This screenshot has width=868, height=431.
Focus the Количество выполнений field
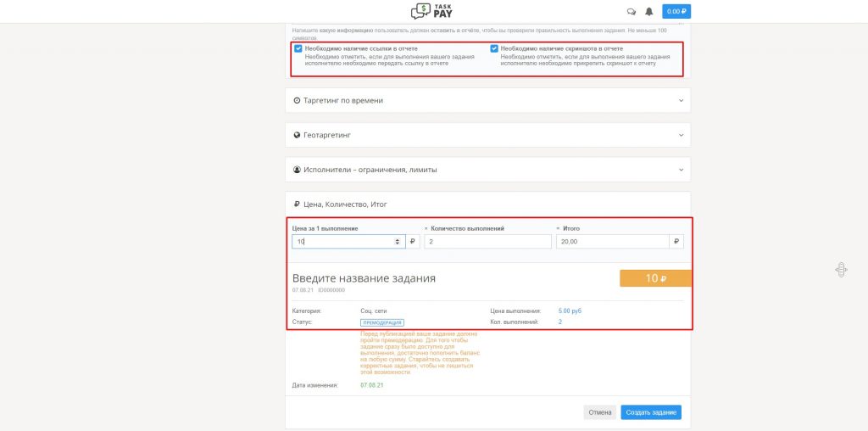click(x=487, y=242)
